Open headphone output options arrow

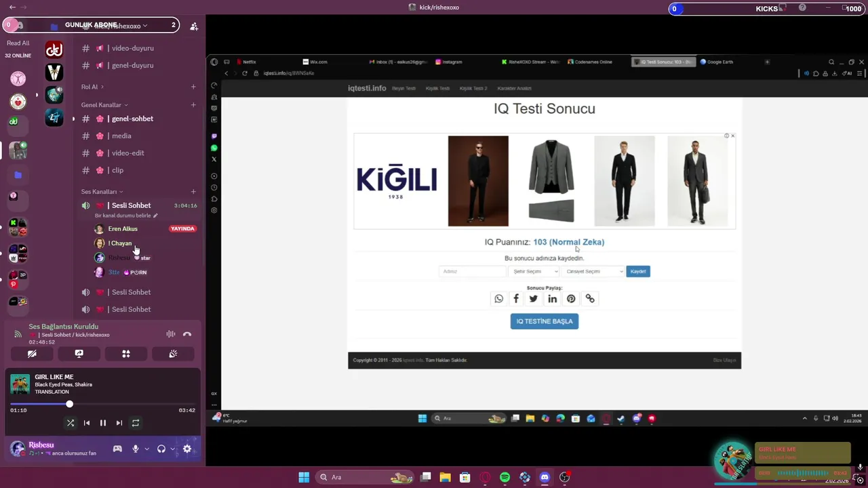(172, 449)
